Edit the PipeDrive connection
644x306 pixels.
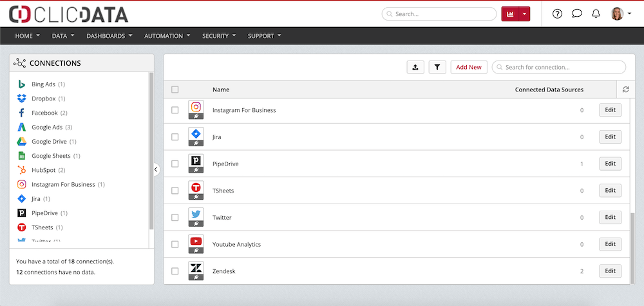pos(611,164)
